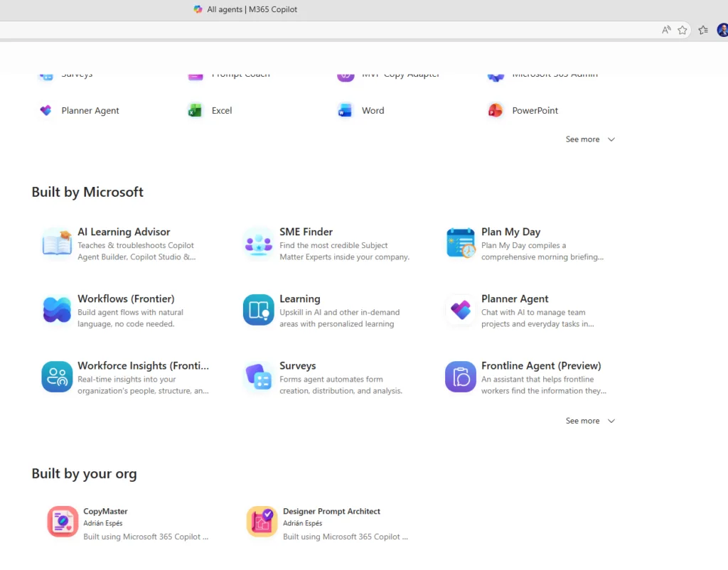Click the Designer Prompt Architect icon

click(x=262, y=521)
